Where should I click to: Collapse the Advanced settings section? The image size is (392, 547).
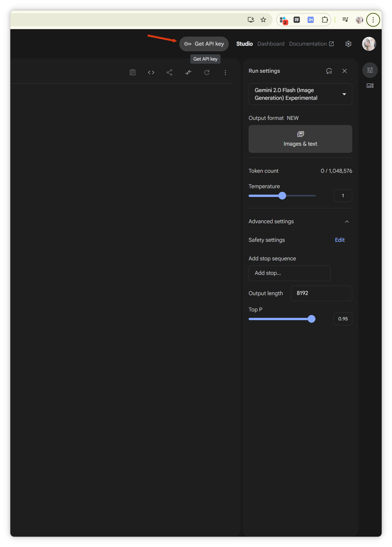coord(347,221)
